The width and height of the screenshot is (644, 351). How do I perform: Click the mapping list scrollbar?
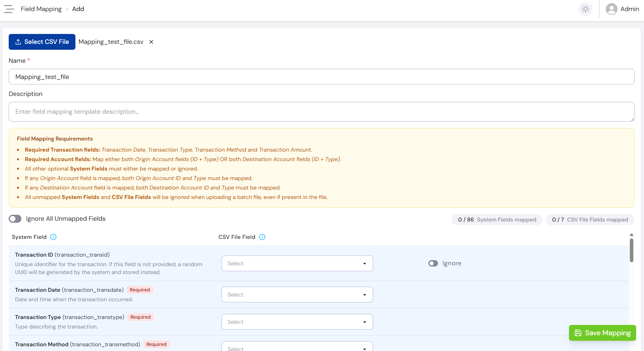[x=631, y=250]
